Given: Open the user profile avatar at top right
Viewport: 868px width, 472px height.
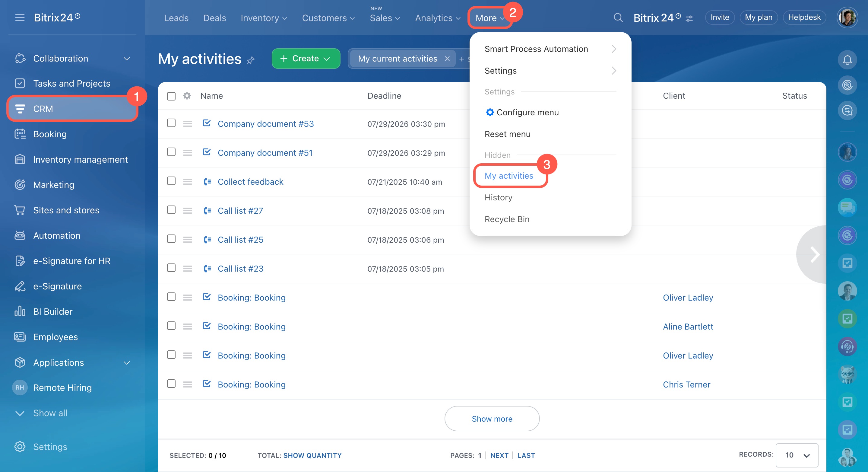Looking at the screenshot, I should [847, 18].
